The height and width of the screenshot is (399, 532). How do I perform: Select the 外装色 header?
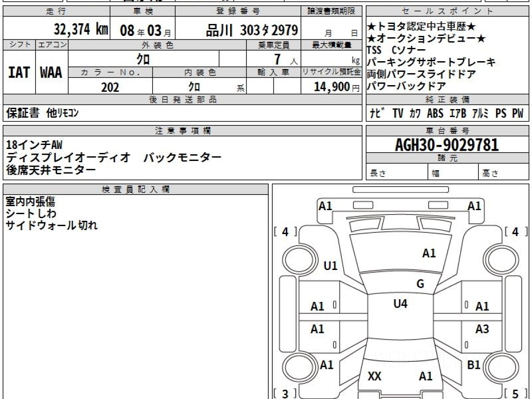[x=157, y=45]
